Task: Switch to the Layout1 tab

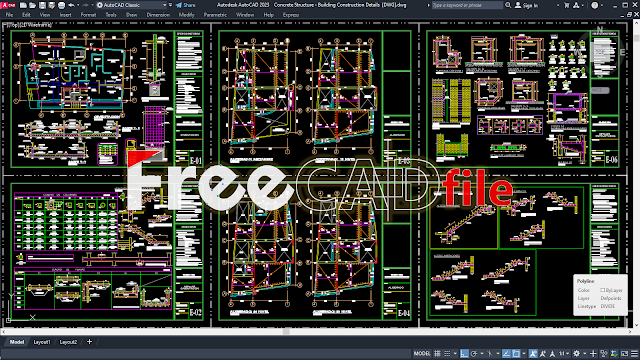Action: coord(42,342)
